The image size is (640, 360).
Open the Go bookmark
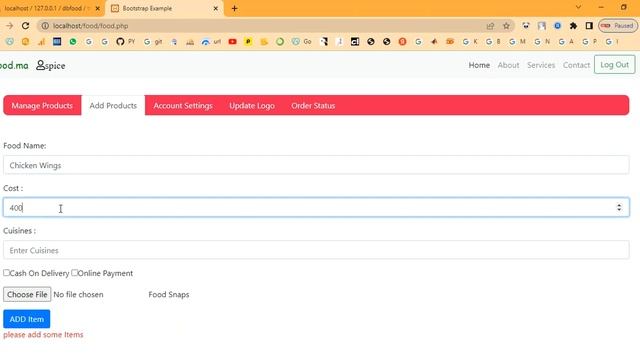point(302,42)
